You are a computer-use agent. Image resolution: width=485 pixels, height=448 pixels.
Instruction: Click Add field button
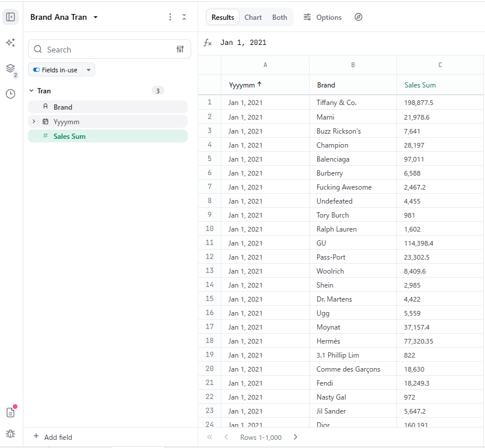click(53, 437)
